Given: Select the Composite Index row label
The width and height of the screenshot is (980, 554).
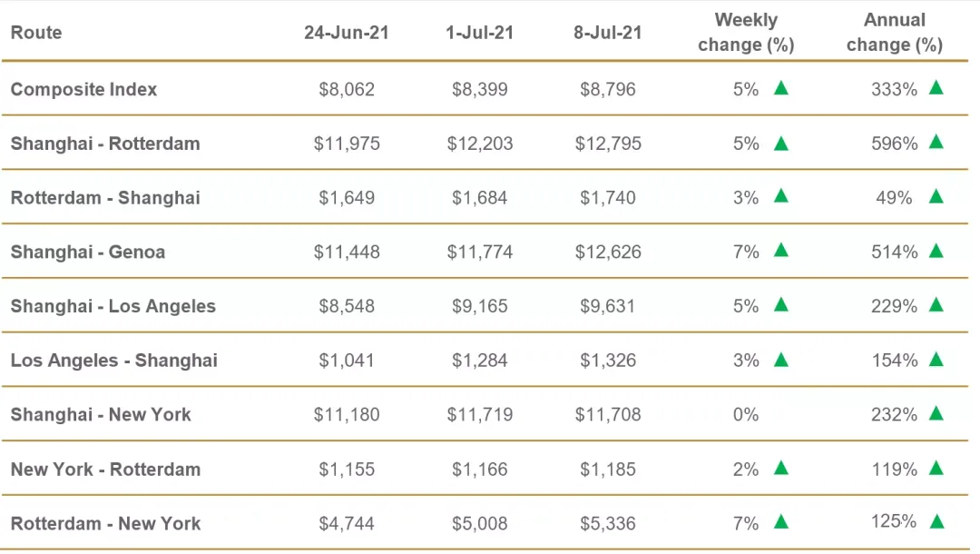Looking at the screenshot, I should [83, 89].
